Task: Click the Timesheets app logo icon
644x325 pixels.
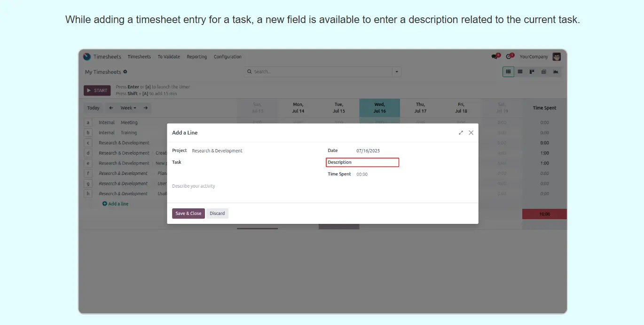Action: tap(87, 56)
